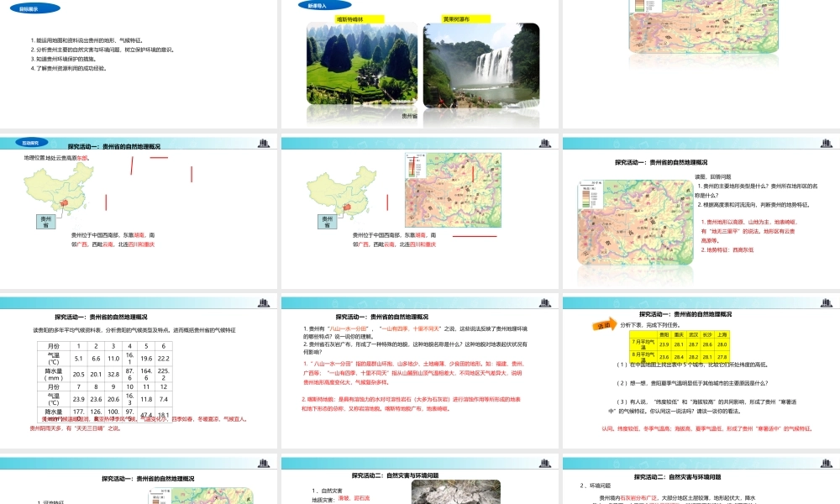Click the temperature cell 23.9 in climate table
The image size is (840, 504).
coord(79,399)
